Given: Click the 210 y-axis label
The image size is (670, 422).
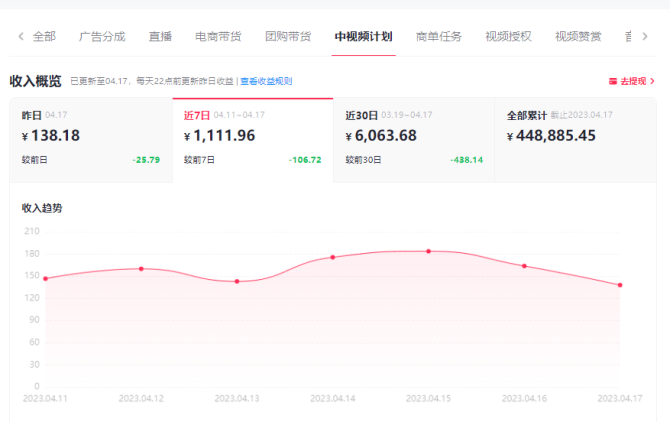Looking at the screenshot, I should [x=32, y=232].
